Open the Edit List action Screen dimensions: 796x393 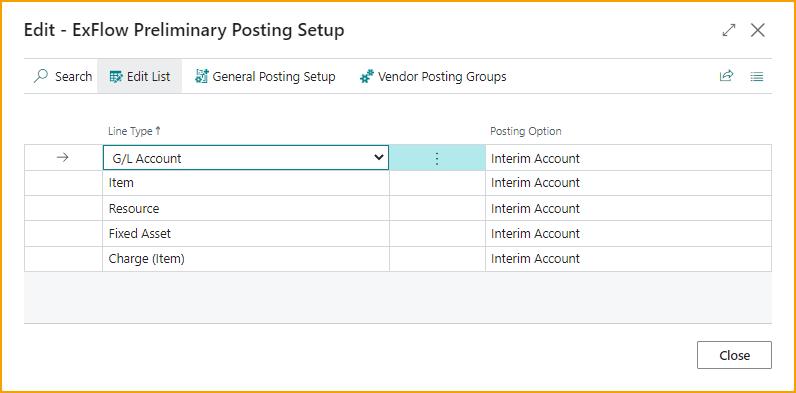click(140, 77)
